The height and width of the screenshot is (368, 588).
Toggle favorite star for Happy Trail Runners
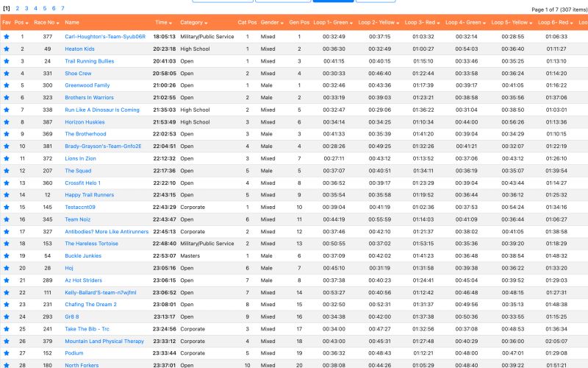click(7, 195)
